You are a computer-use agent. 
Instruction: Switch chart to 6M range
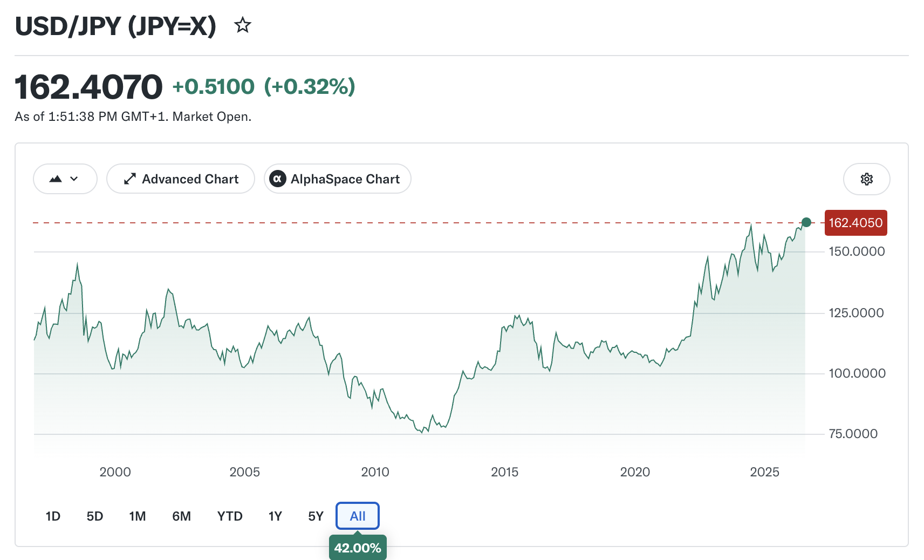point(182,516)
